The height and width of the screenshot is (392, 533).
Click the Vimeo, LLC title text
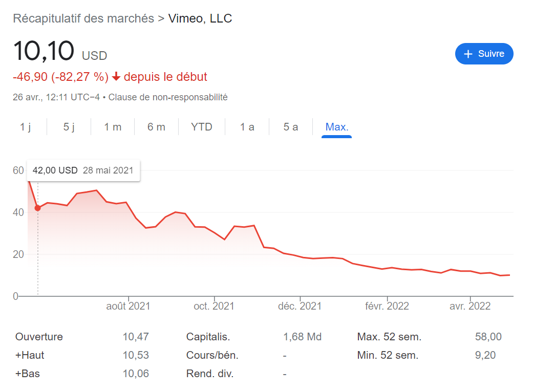(x=200, y=18)
